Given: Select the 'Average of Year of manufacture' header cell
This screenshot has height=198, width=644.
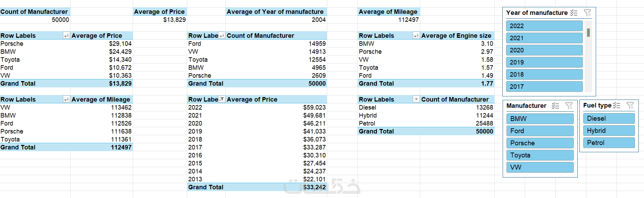Looking at the screenshot, I should 276,11.
